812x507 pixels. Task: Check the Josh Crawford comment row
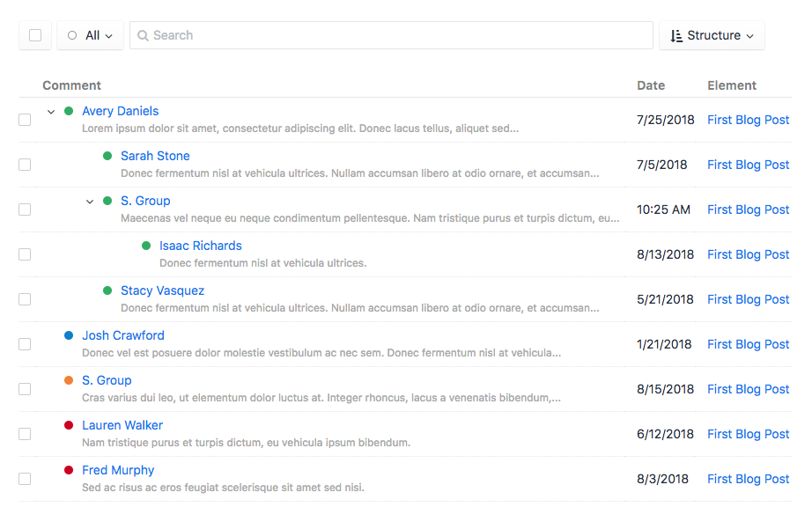click(x=25, y=344)
